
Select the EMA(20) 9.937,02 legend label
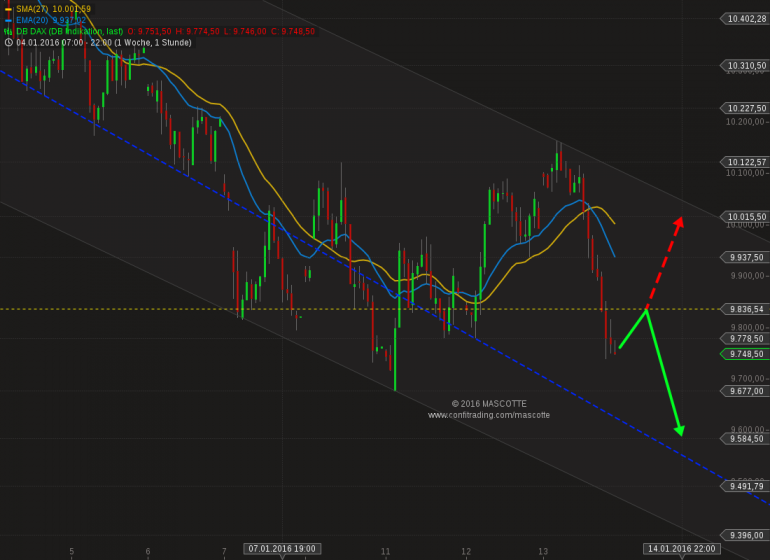tap(51, 20)
